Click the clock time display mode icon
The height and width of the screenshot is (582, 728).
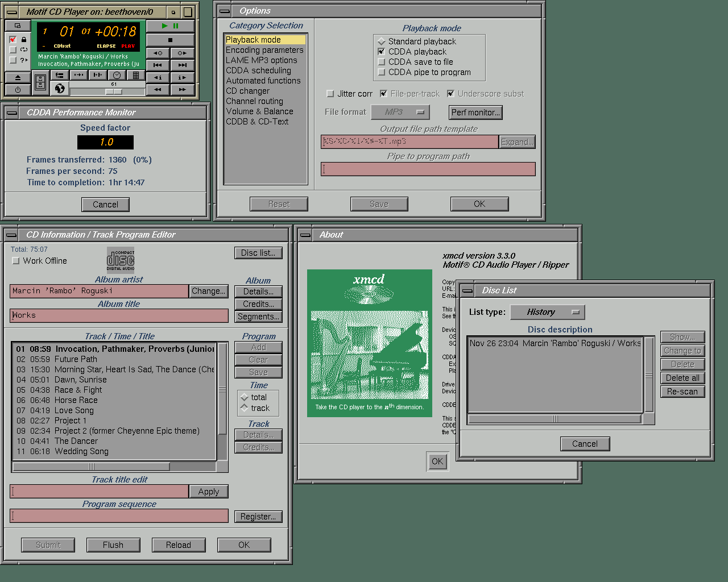(117, 75)
